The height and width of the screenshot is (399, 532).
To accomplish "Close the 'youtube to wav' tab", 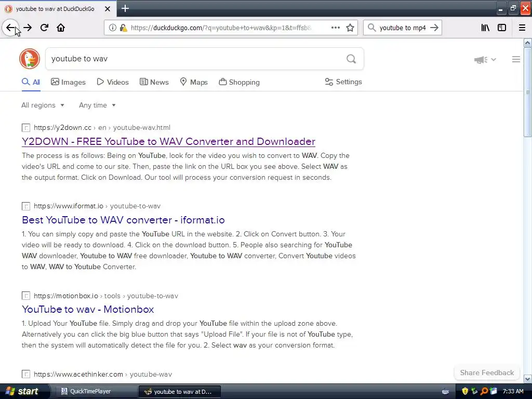I will (x=108, y=8).
